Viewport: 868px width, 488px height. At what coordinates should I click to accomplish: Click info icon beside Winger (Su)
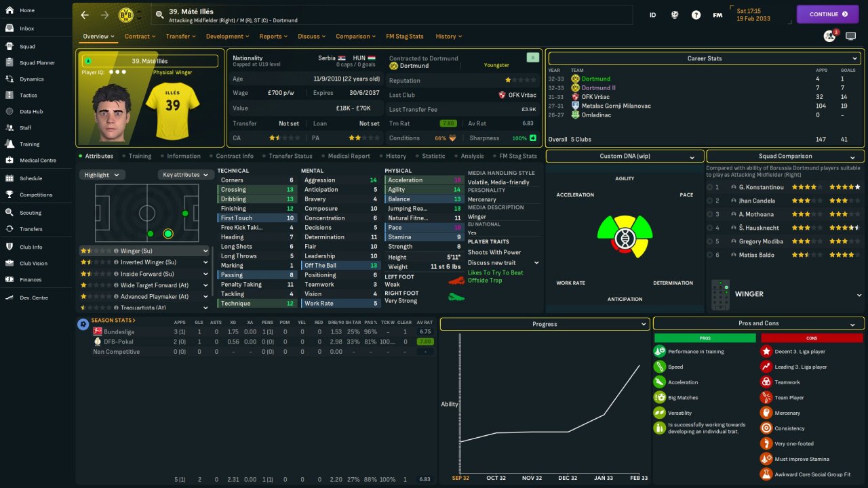[116, 251]
